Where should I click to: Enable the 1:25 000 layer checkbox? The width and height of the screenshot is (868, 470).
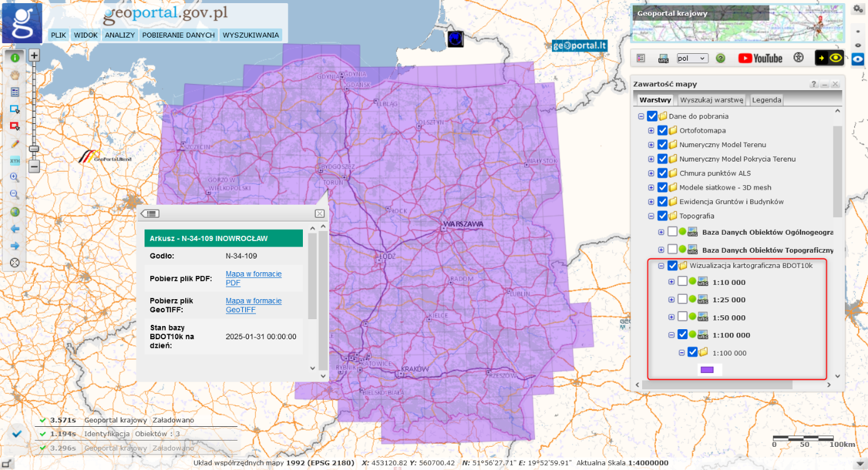(x=683, y=300)
